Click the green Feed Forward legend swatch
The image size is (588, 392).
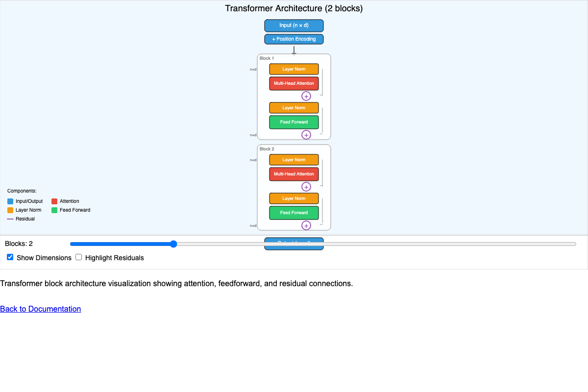(x=54, y=210)
